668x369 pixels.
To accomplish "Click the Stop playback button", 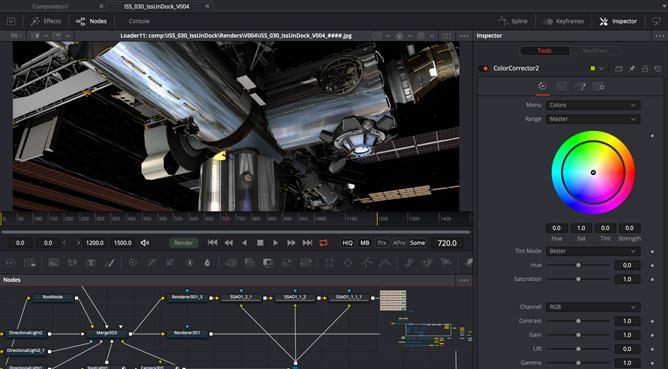I will coord(260,243).
